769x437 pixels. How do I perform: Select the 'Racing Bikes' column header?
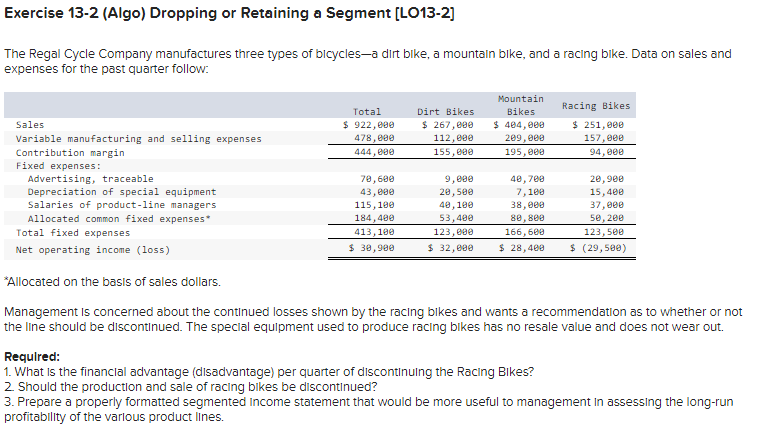pos(596,105)
